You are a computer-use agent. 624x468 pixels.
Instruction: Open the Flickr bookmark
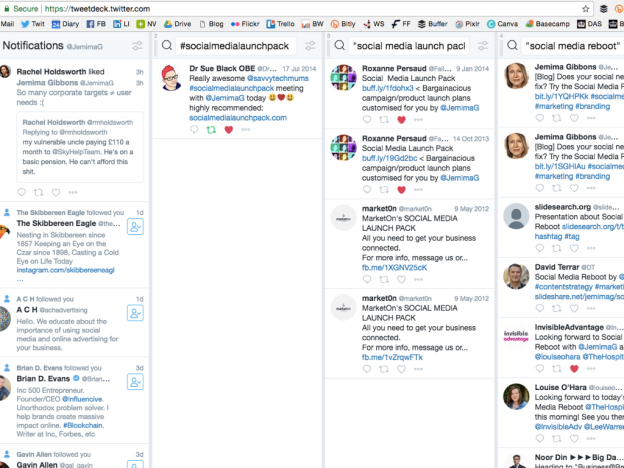[x=245, y=24]
